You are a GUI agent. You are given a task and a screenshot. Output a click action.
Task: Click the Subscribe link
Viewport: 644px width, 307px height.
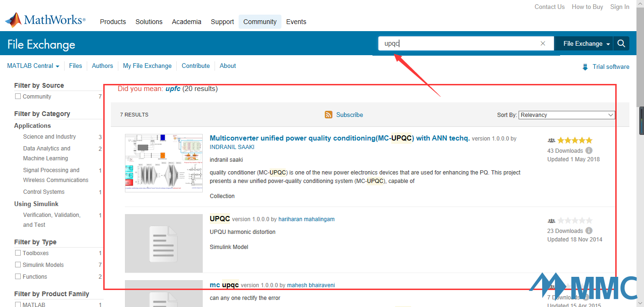(x=349, y=115)
